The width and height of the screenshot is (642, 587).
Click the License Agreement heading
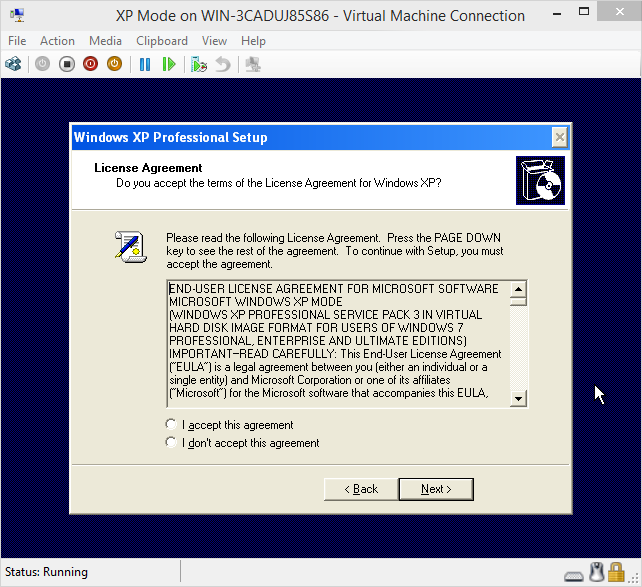click(148, 168)
